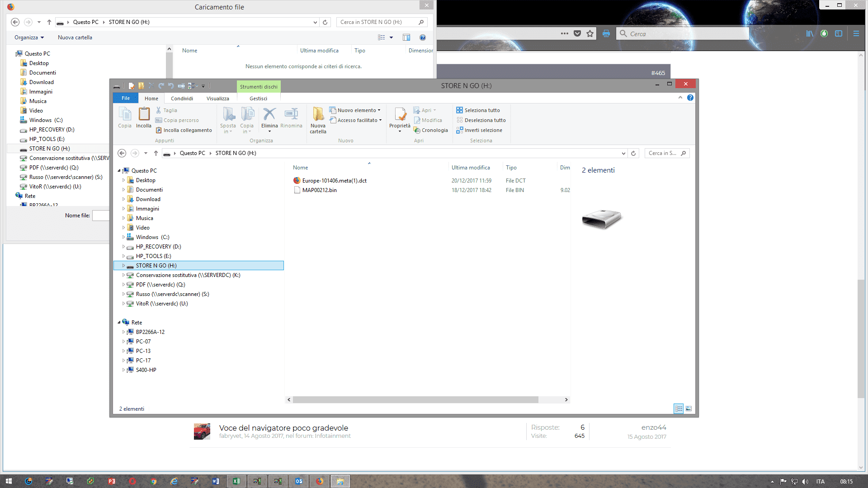The width and height of the screenshot is (868, 488).
Task: Click the Firefox Cerca search field
Action: pos(683,33)
